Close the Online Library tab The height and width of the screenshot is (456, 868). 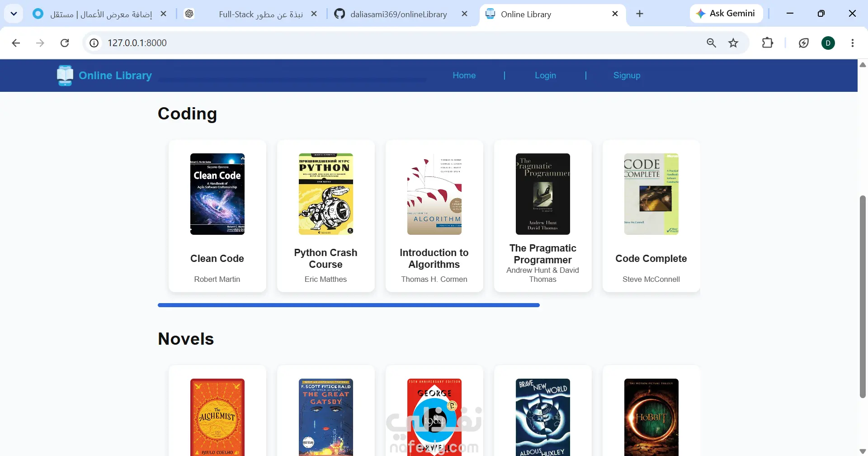(615, 14)
